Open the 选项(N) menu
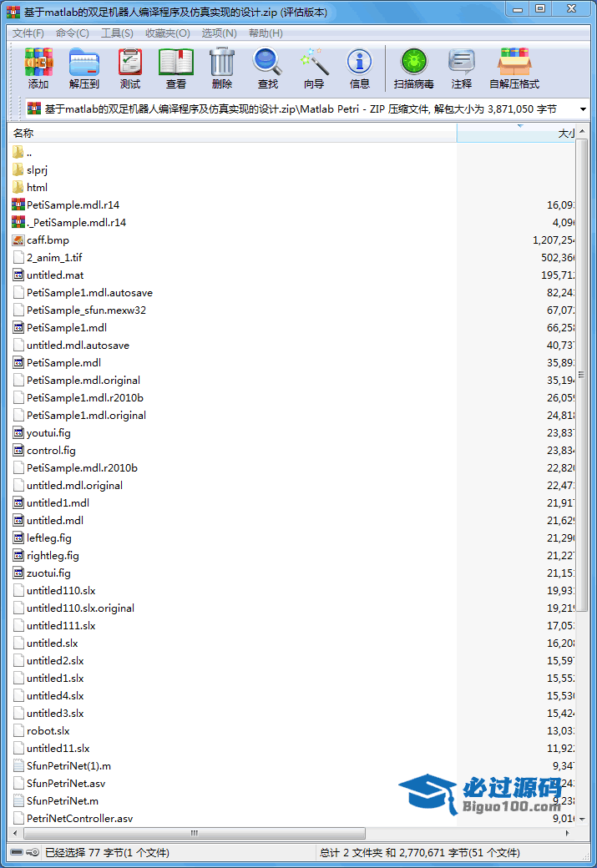 click(220, 33)
